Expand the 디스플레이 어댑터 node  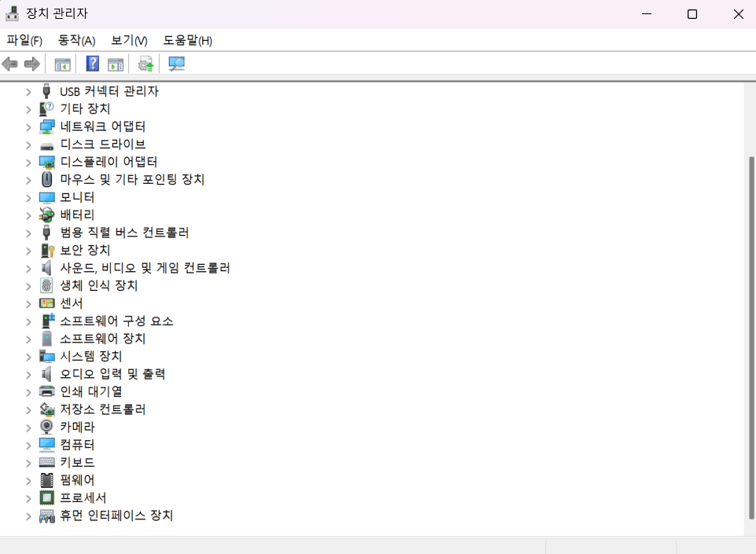pyautogui.click(x=28, y=163)
